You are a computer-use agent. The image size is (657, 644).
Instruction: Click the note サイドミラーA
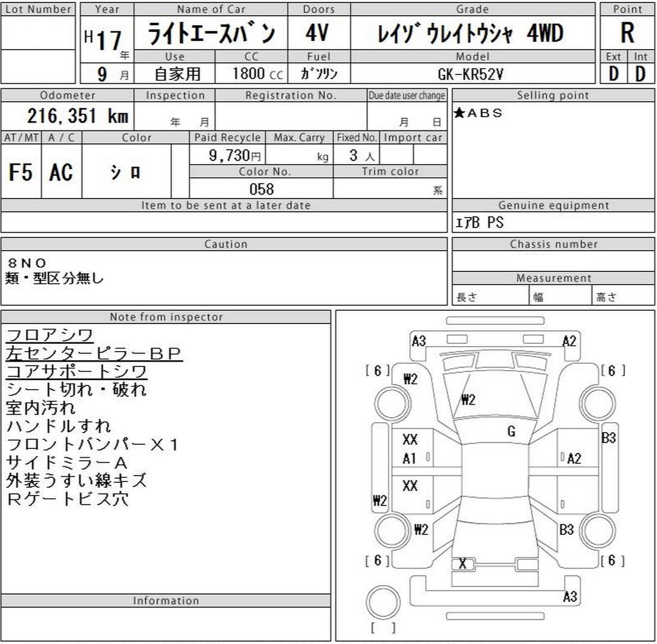pos(67,463)
